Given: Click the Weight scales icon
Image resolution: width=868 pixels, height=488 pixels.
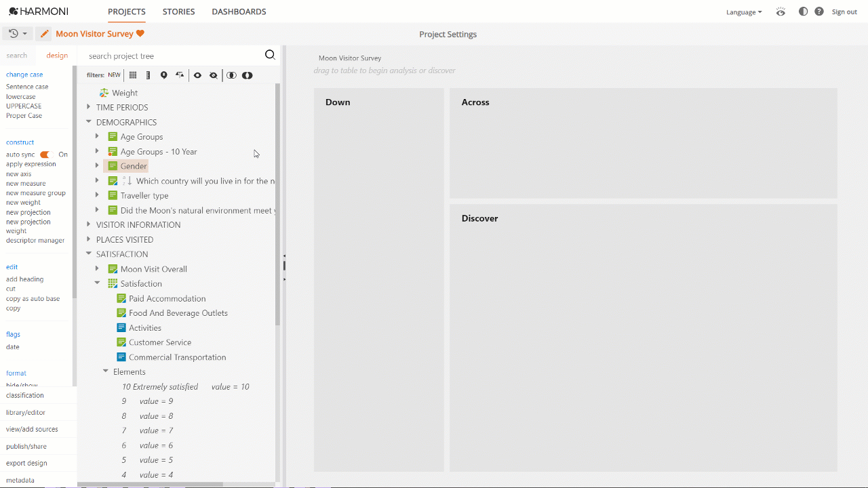Looking at the screenshot, I should click(x=104, y=93).
